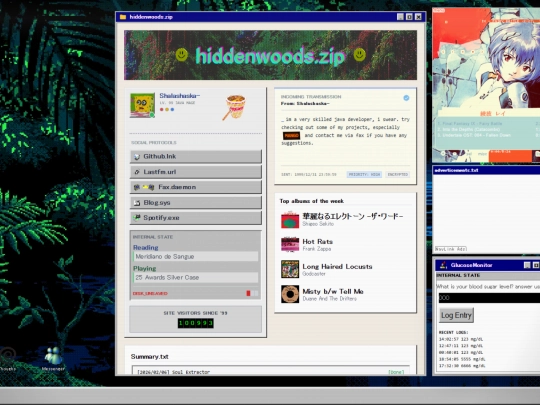This screenshot has height=405, width=540.
Task: Click the yellow status dot under username
Action: (x=167, y=110)
